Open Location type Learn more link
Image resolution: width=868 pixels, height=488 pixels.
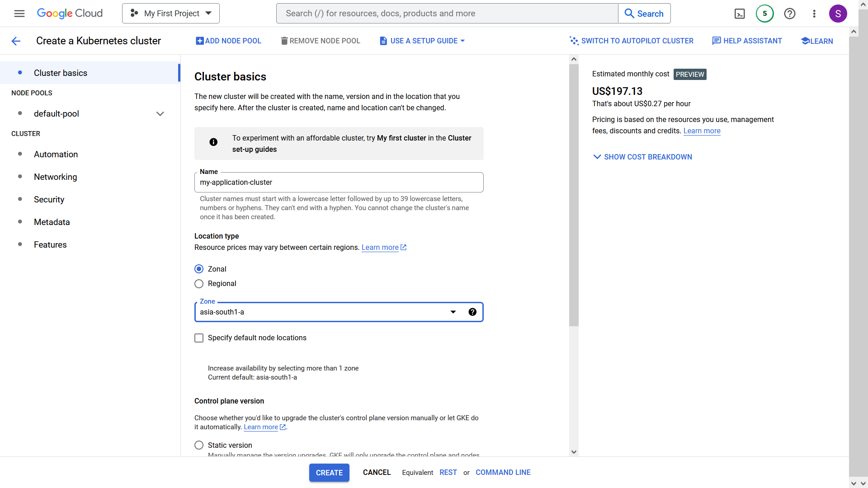[384, 248]
